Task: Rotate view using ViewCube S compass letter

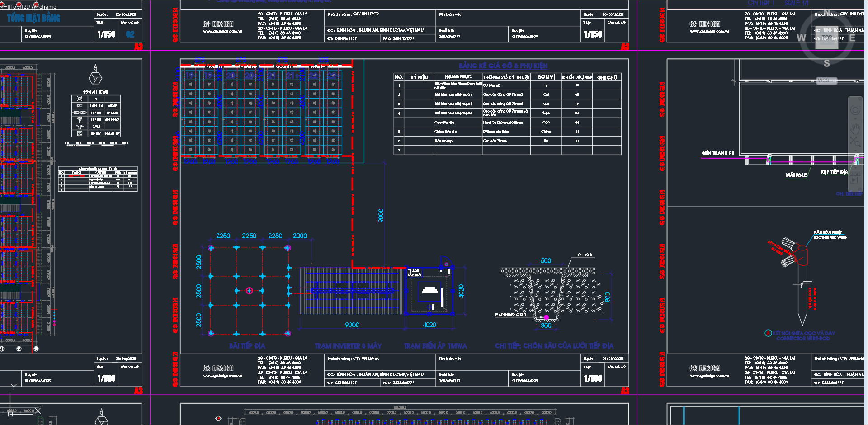Action: click(x=827, y=63)
